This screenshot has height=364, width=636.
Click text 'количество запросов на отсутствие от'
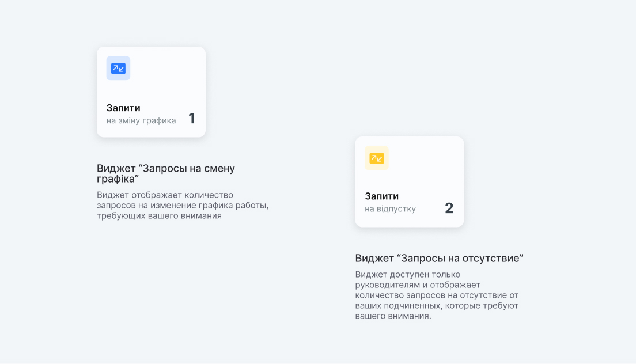pos(437,295)
